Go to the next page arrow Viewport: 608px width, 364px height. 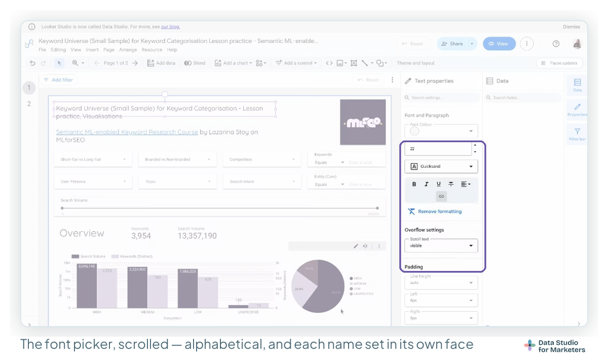tap(135, 63)
